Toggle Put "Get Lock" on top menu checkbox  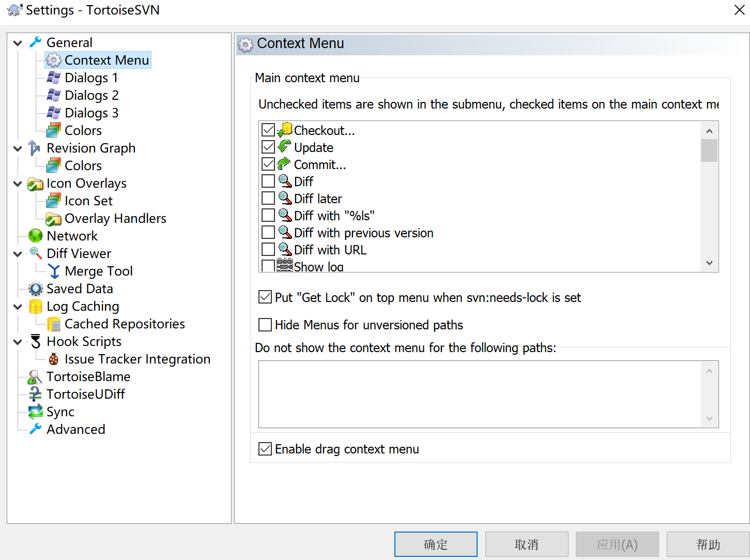[265, 297]
